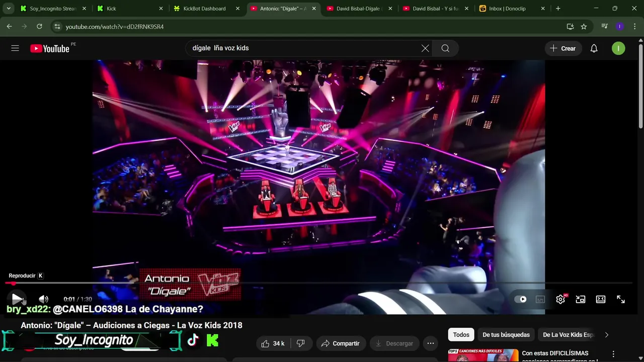Open the suggested video thumbnail CANCIONES MÁS DIFÍCILES
Screen dimensions: 644x362
pyautogui.click(x=483, y=355)
